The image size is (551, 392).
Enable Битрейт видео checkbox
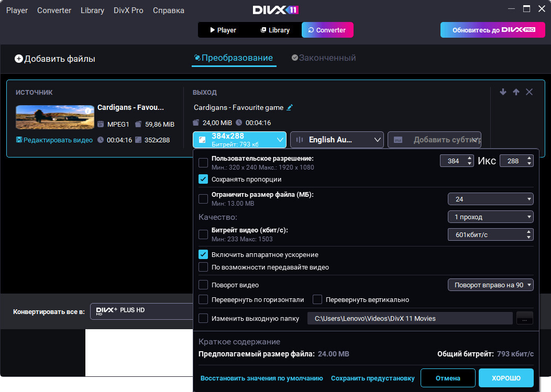tap(203, 234)
